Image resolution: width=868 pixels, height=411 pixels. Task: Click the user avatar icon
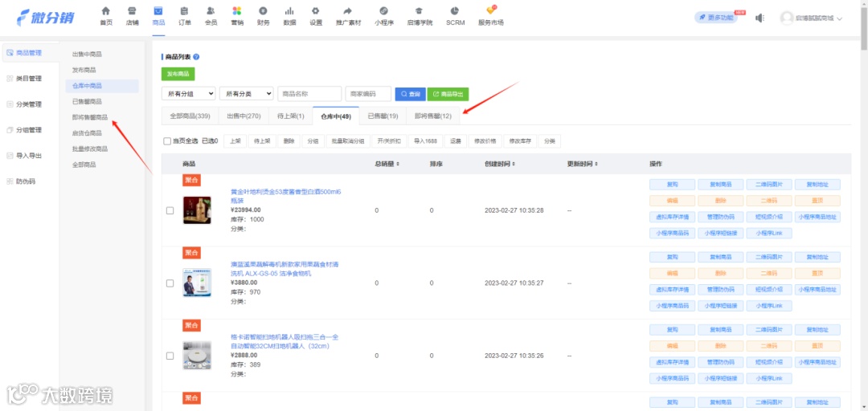(x=787, y=18)
